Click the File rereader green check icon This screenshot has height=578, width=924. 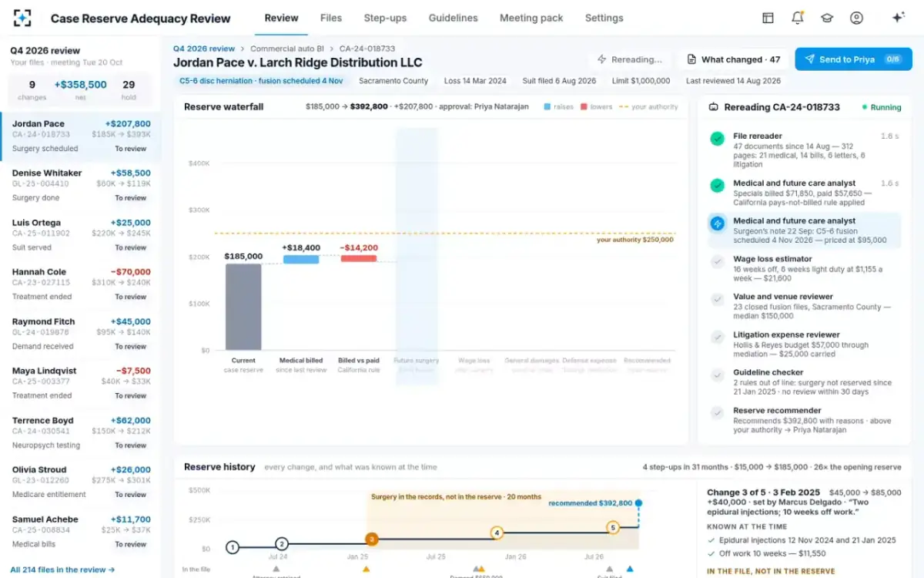coord(718,139)
